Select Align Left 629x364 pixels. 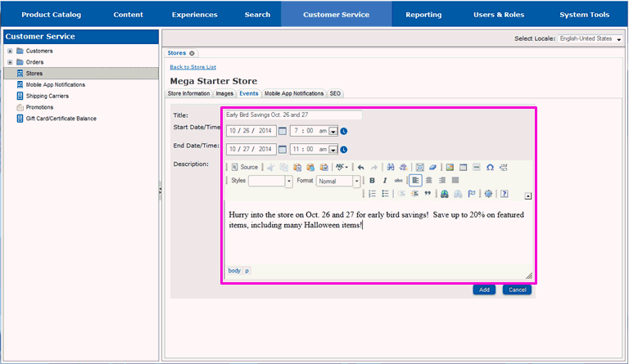point(415,181)
